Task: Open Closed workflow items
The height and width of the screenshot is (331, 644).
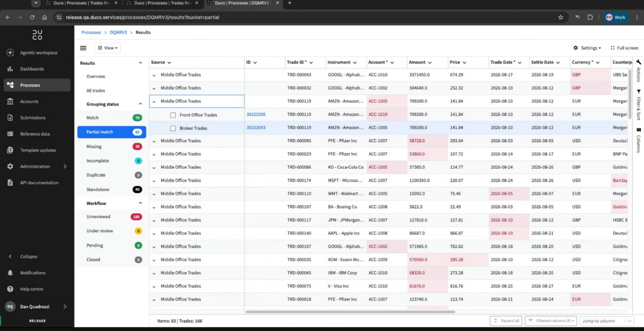Action: [111, 260]
